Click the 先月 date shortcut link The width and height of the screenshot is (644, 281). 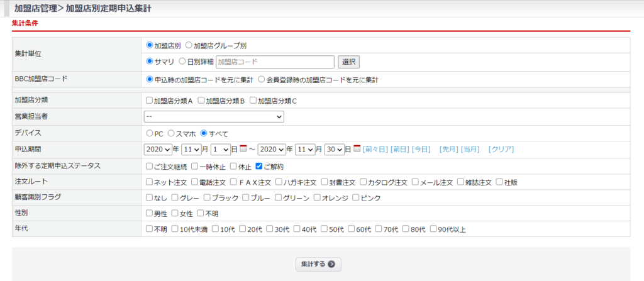pos(448,150)
